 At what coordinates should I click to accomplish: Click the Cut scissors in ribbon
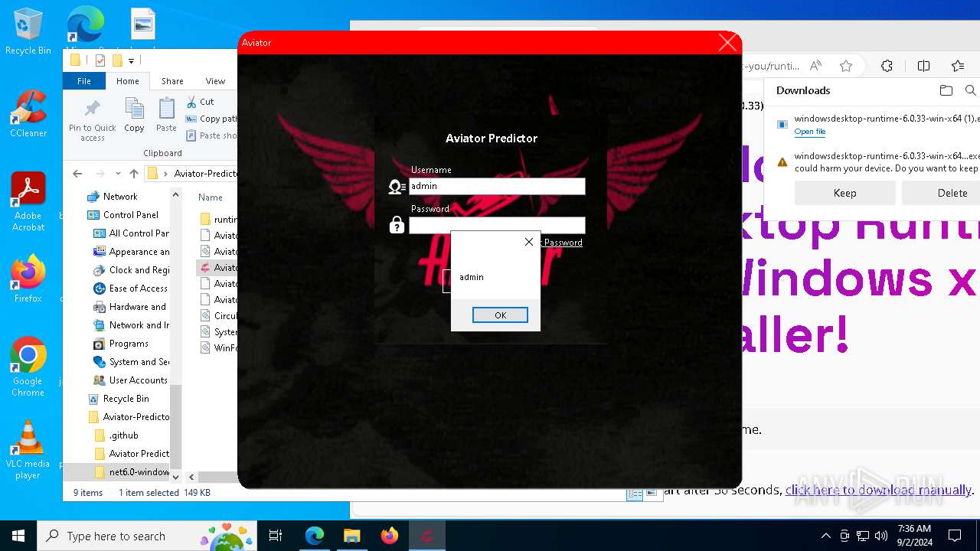pos(201,101)
